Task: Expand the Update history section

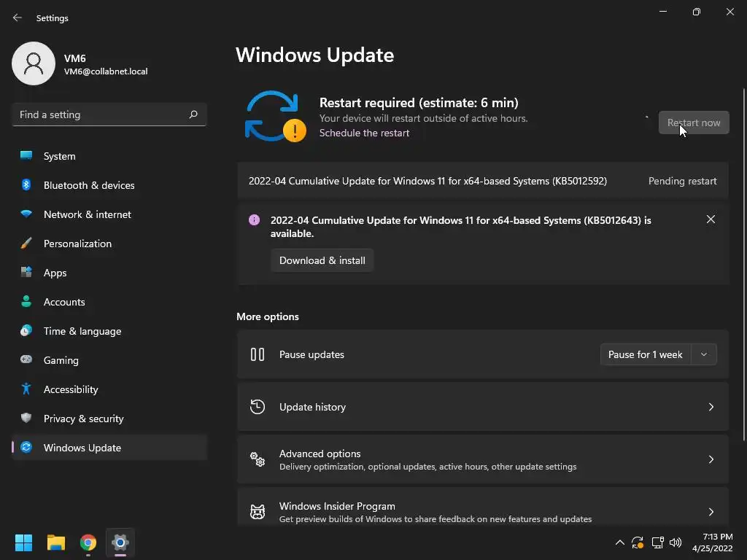Action: 711,407
